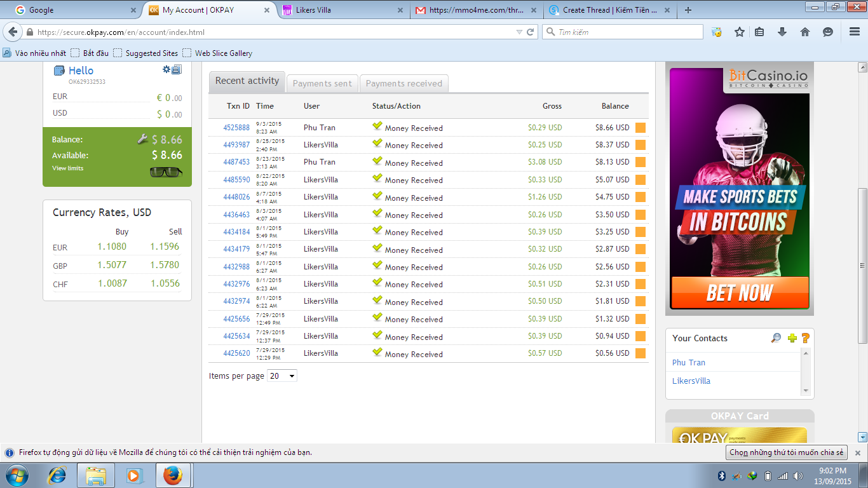Click the sunglasses icon in the balance panel

coord(166,172)
